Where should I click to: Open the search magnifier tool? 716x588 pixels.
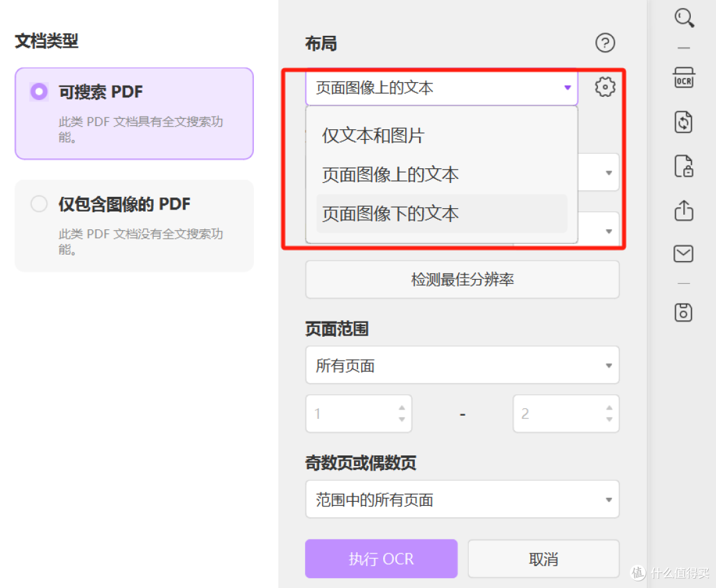pyautogui.click(x=684, y=18)
